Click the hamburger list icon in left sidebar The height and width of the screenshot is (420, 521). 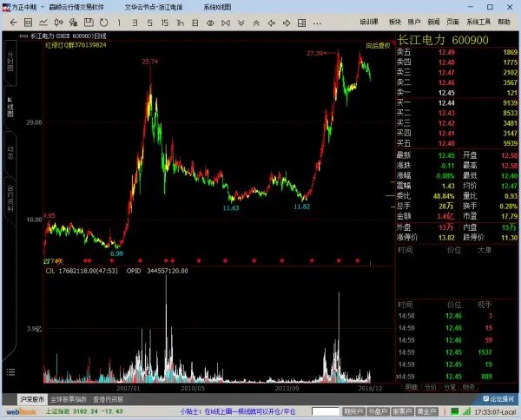point(10,372)
